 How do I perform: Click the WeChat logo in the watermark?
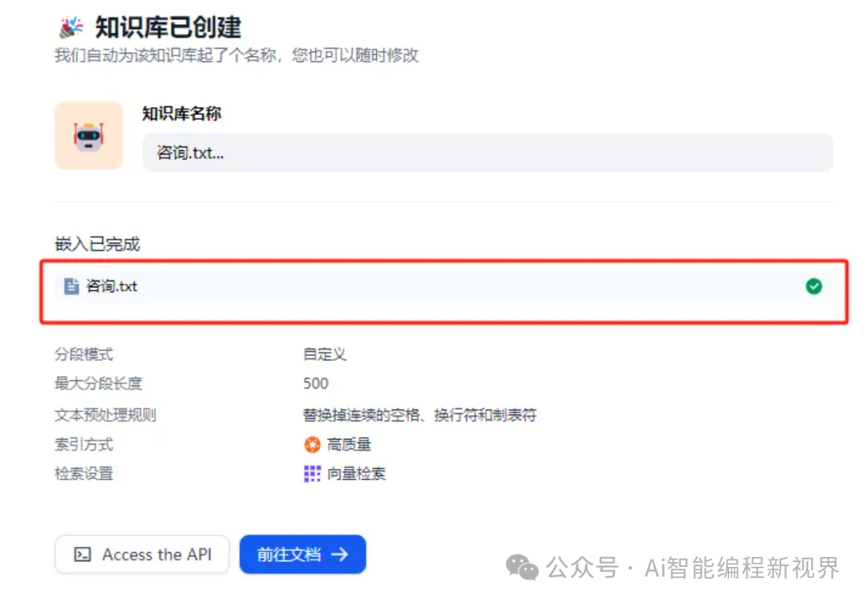(522, 568)
